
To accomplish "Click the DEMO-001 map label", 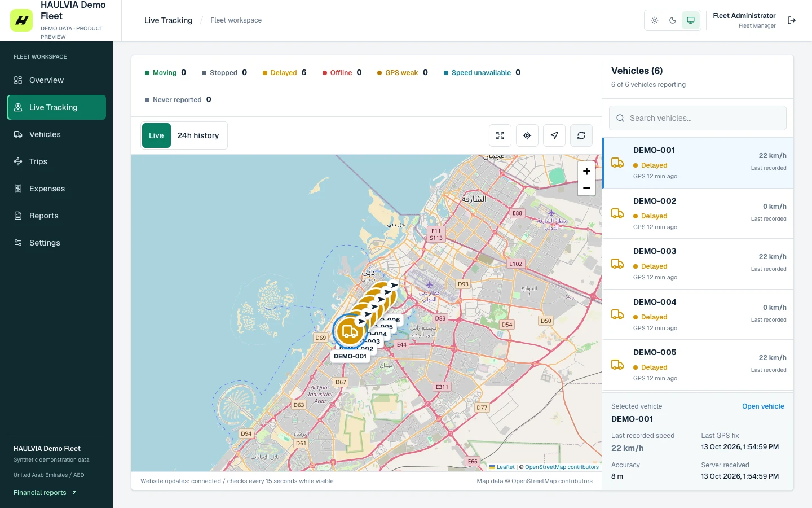I will pos(350,356).
